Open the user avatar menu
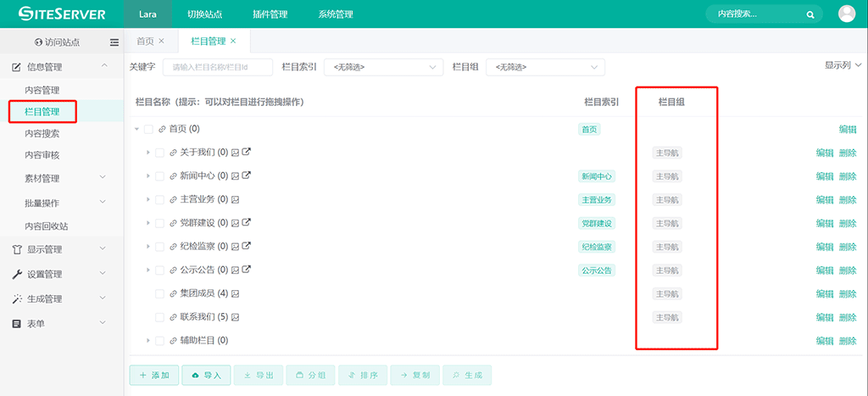Viewport: 868px width, 396px height. point(846,14)
